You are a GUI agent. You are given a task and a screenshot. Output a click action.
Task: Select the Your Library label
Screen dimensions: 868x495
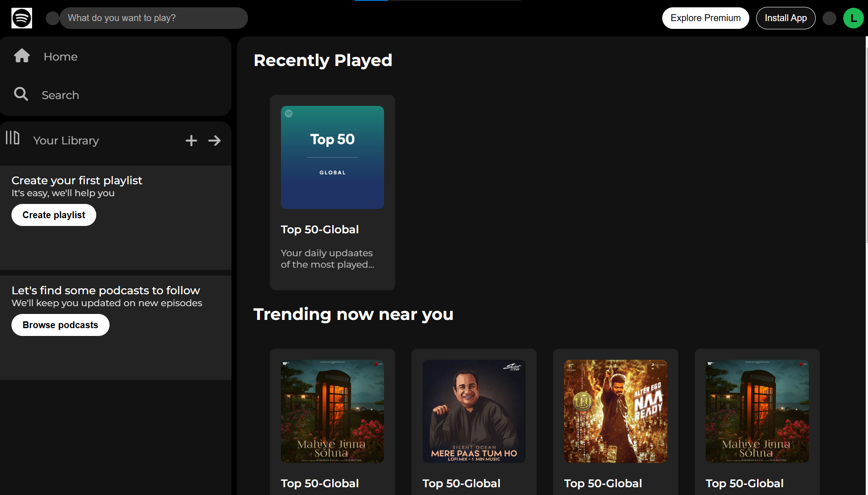coord(66,141)
